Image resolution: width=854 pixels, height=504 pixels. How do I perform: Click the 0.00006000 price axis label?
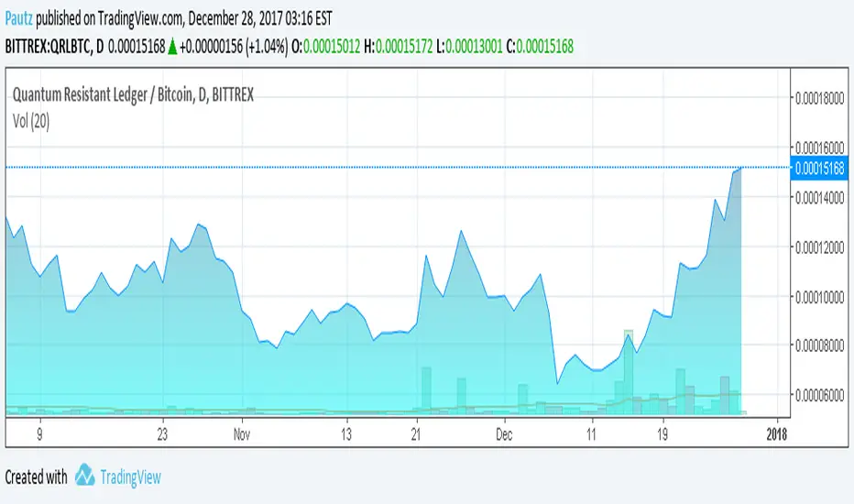(820, 394)
